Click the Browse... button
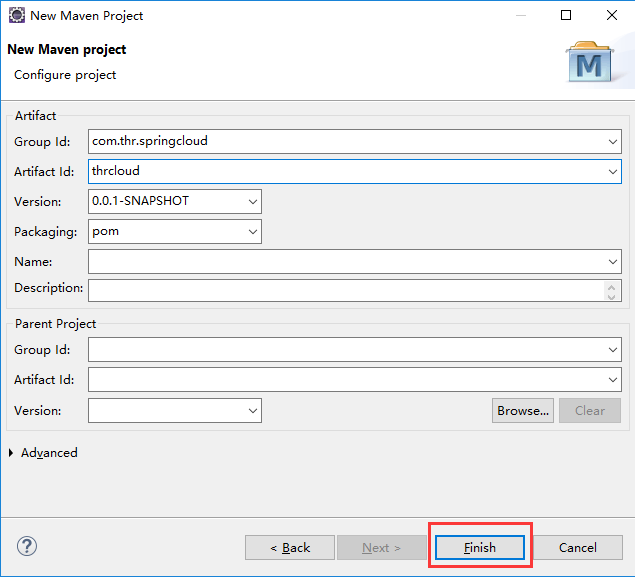 (523, 411)
